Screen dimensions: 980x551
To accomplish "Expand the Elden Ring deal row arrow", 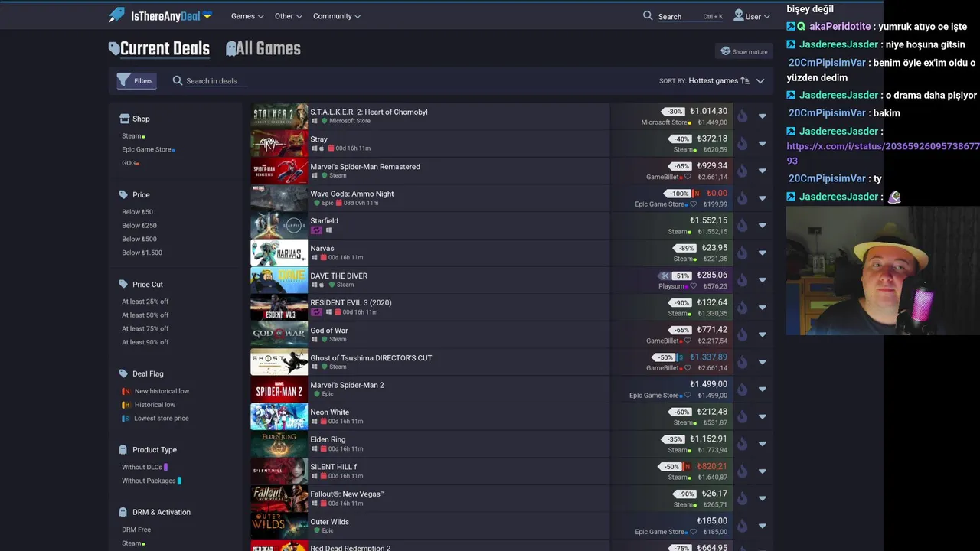I will pyautogui.click(x=762, y=444).
